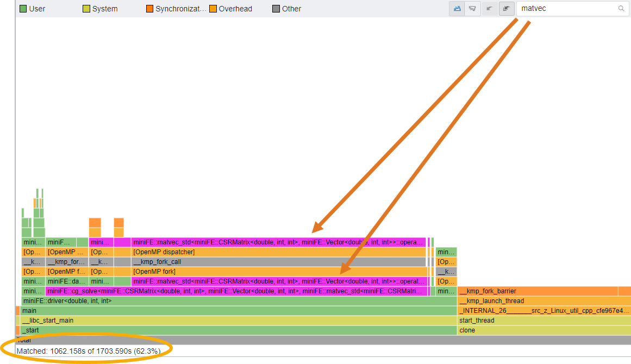This screenshot has height=364, width=631.
Task: Select the __libc_start_main frame
Action: click(x=238, y=321)
